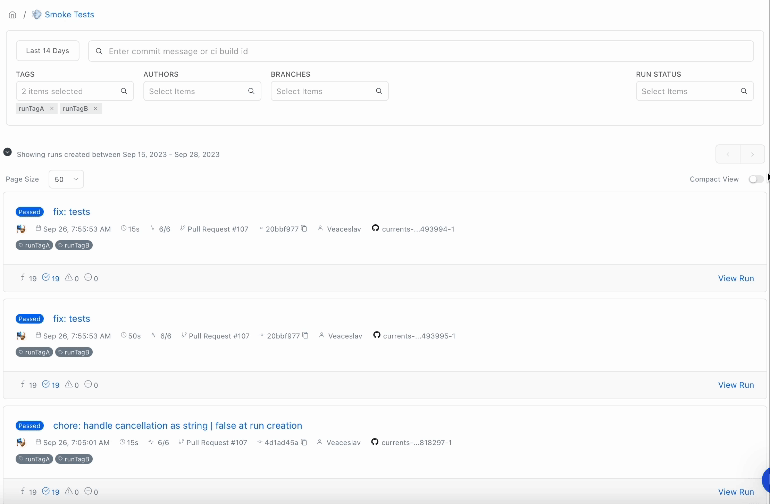
Task: Collapse the showing runs date info icon
Action: pyautogui.click(x=7, y=152)
